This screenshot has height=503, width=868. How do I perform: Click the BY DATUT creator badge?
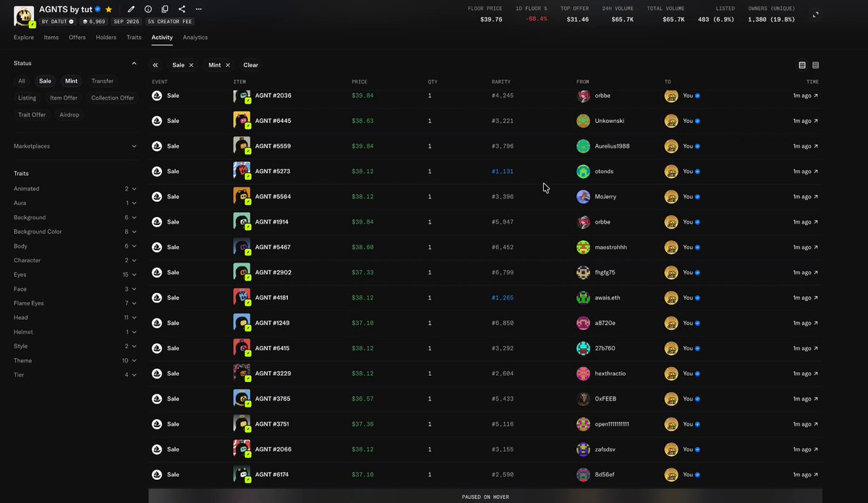pyautogui.click(x=57, y=22)
